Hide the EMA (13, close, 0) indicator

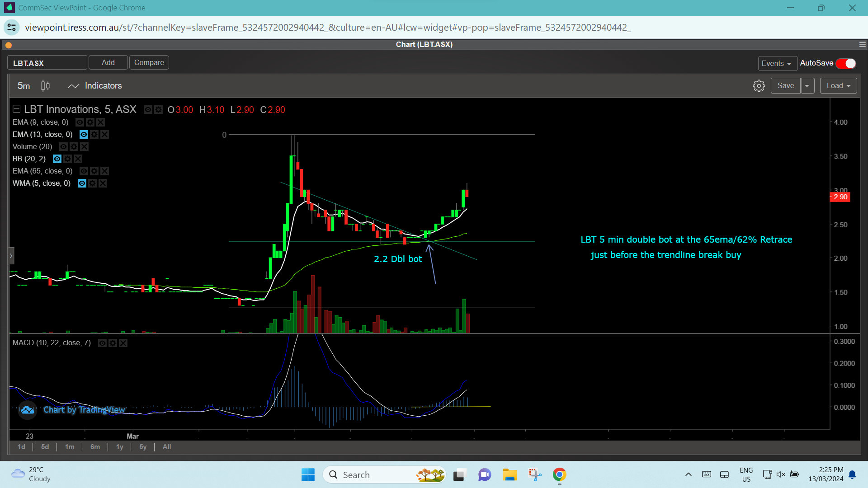[x=84, y=134]
